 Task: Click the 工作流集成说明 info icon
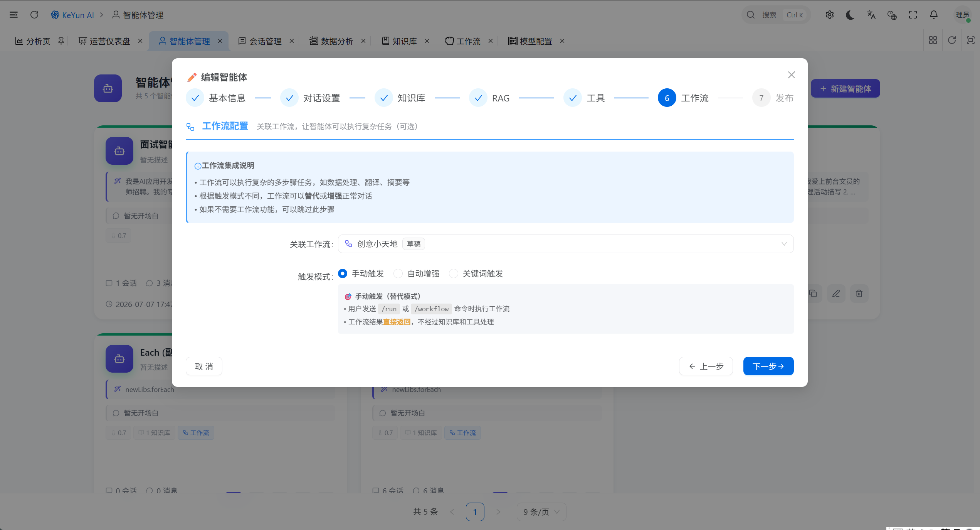click(x=198, y=166)
